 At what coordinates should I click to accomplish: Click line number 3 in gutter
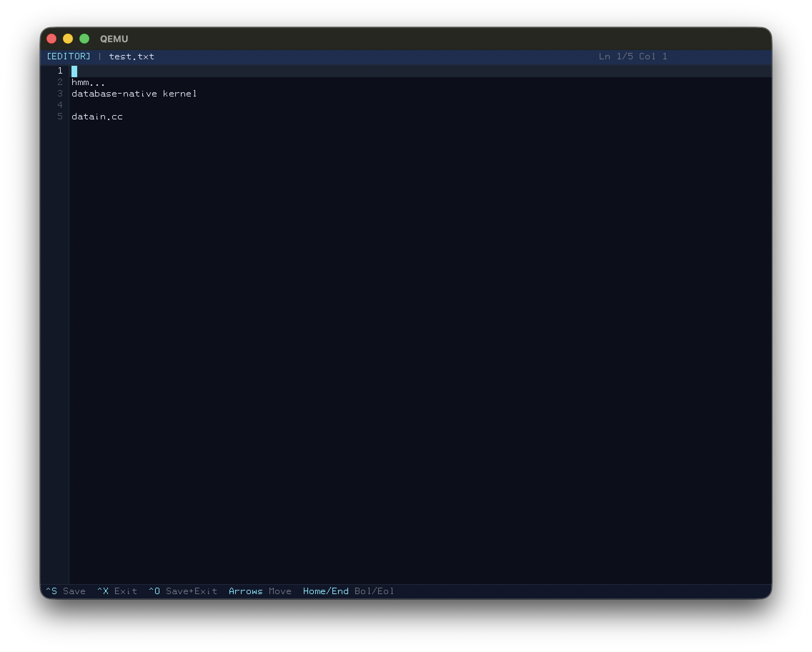(60, 93)
